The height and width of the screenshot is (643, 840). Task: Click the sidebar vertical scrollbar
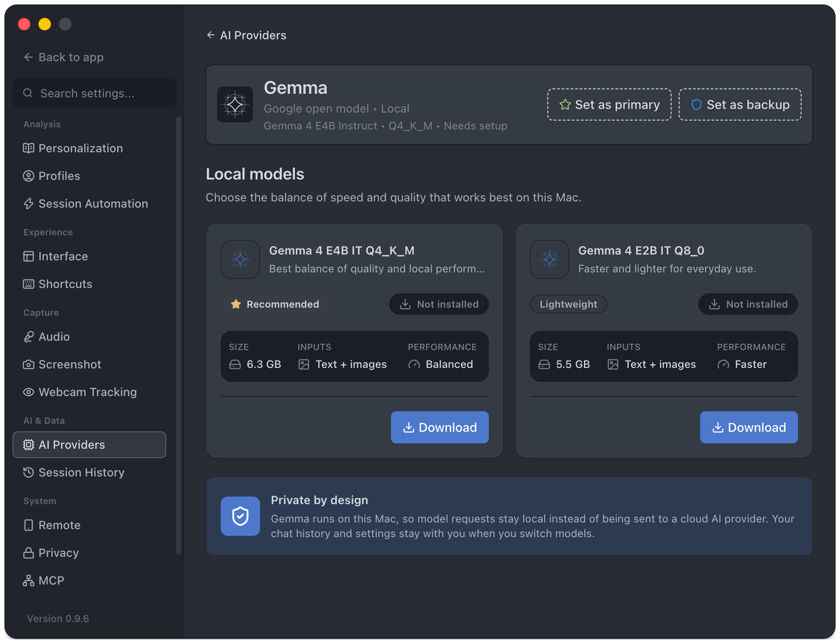[179, 336]
